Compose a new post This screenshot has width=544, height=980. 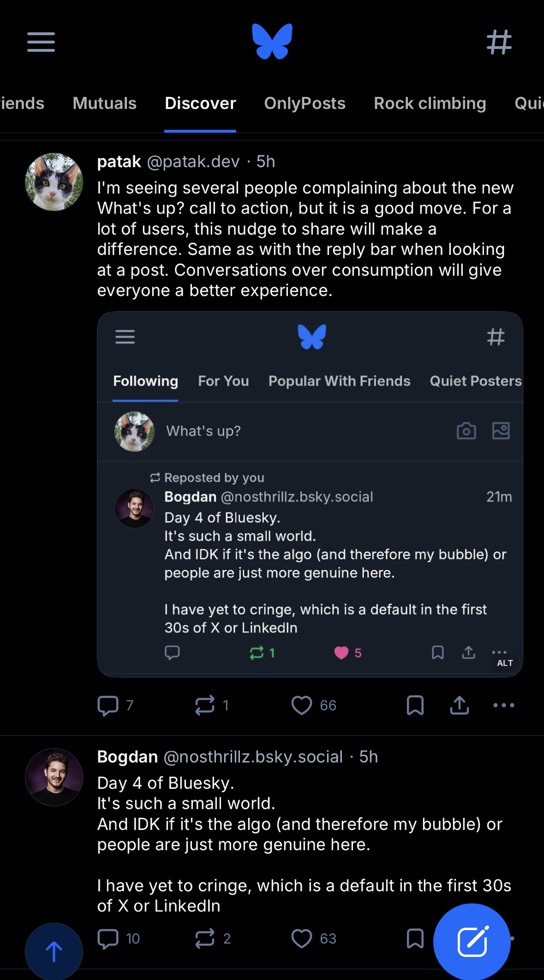click(472, 941)
